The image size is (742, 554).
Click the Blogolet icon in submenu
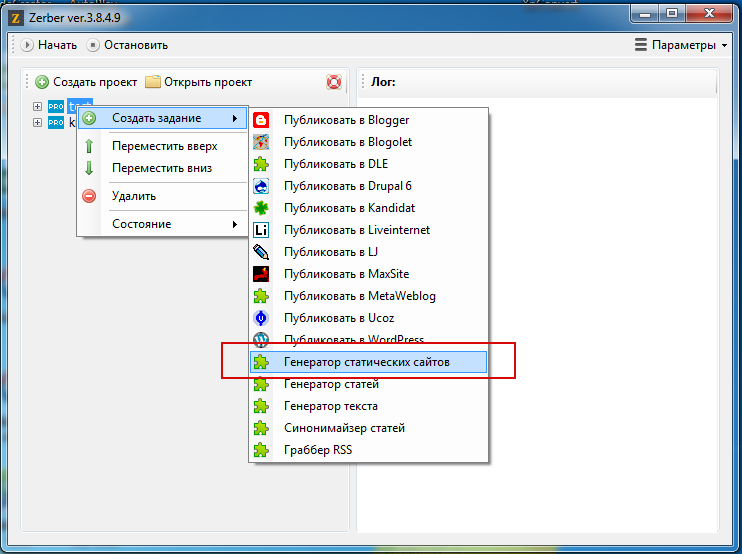261,142
